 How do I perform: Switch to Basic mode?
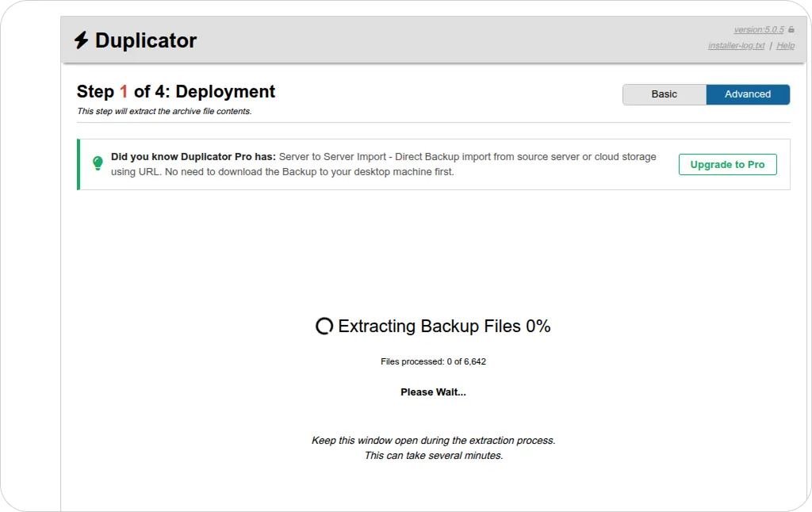click(665, 94)
